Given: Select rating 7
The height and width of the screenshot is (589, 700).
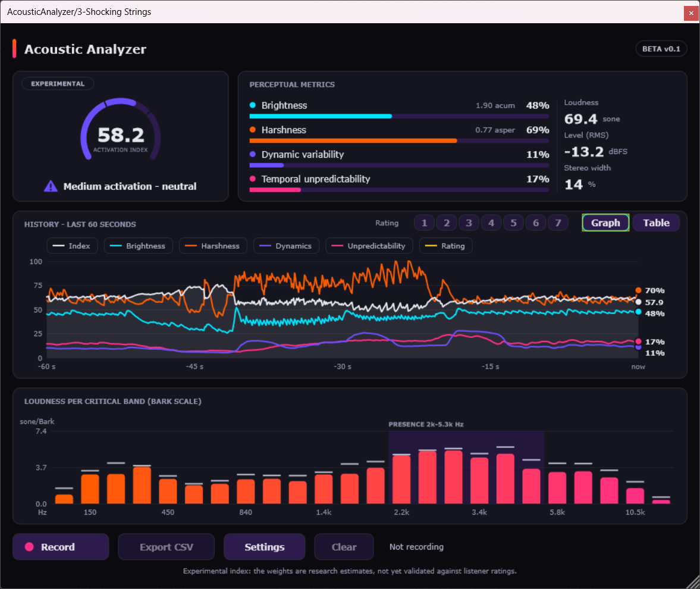Looking at the screenshot, I should pos(558,223).
